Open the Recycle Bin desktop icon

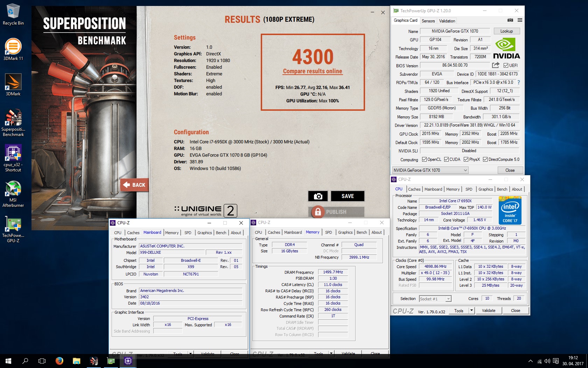click(x=13, y=14)
